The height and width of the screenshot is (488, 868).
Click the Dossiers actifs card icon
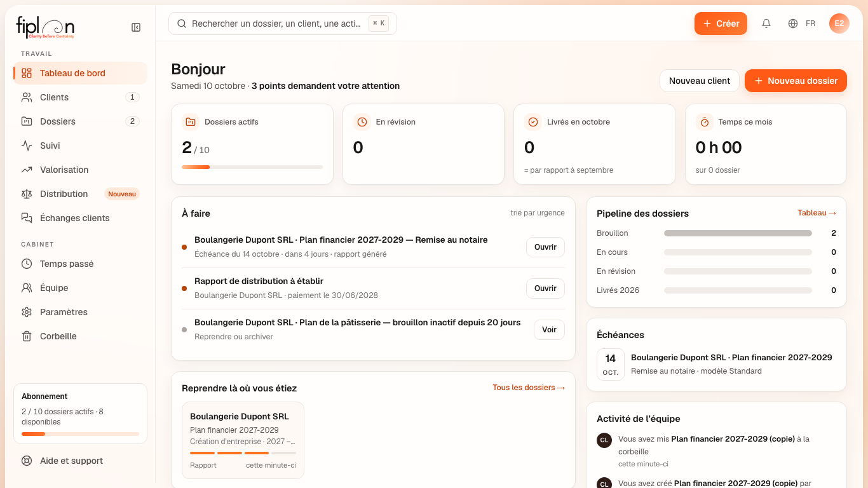[190, 122]
